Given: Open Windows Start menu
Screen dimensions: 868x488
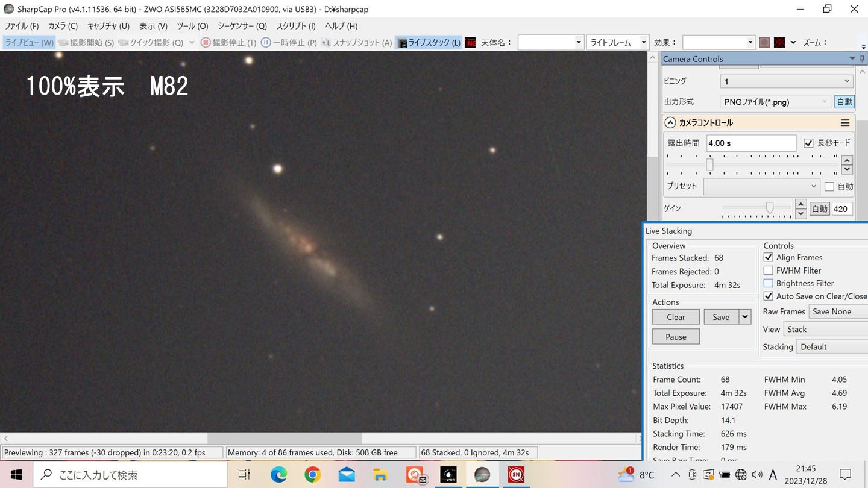Looking at the screenshot, I should pyautogui.click(x=16, y=475).
